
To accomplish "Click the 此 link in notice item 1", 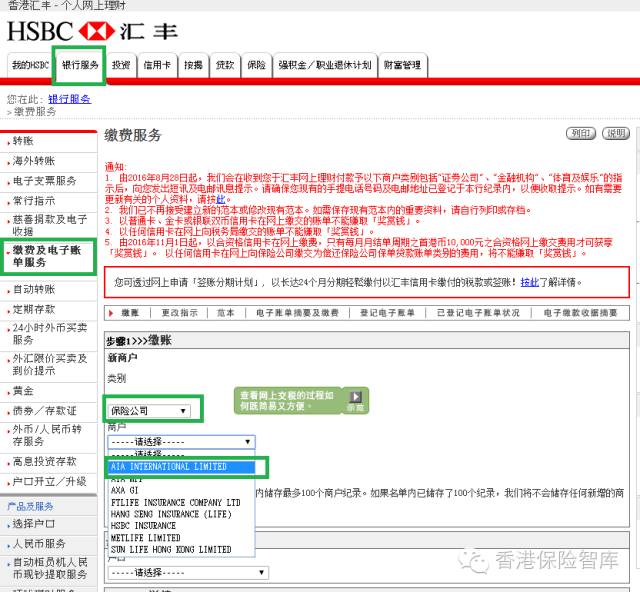I will pyautogui.click(x=220, y=199).
